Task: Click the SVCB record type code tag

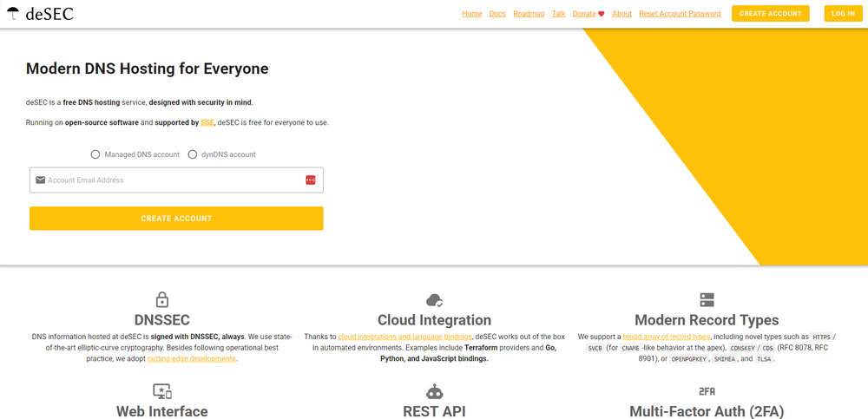Action: click(595, 348)
